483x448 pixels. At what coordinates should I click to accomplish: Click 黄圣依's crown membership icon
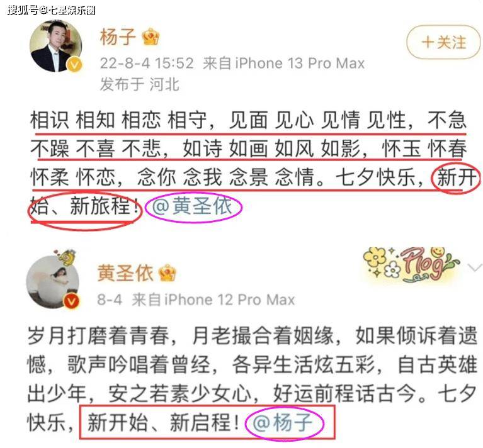tap(167, 273)
